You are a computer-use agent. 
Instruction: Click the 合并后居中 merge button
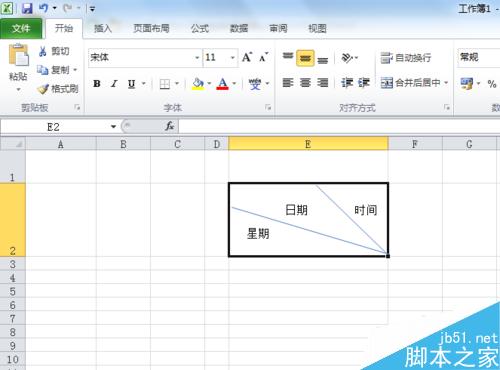point(410,82)
